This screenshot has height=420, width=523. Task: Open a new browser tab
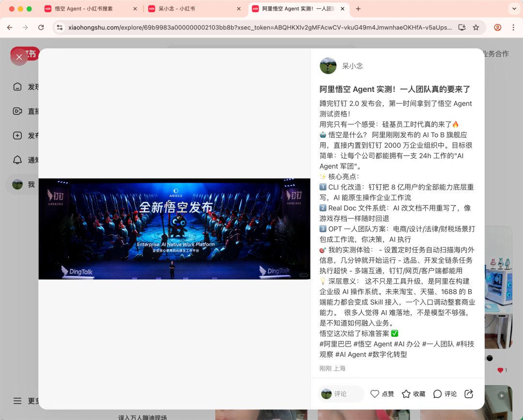click(358, 9)
